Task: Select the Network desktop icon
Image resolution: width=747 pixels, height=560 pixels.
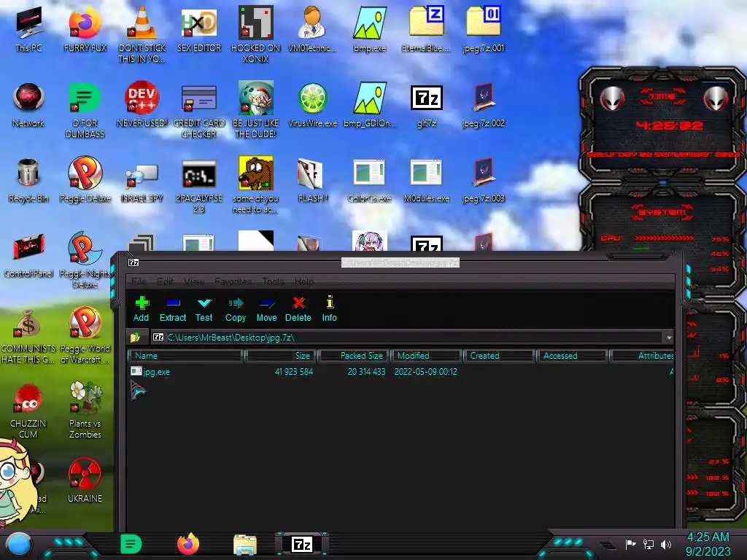Action: coord(28,105)
